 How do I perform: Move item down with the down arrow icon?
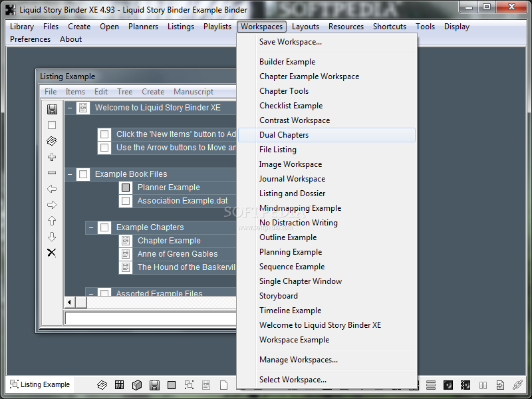[52, 237]
